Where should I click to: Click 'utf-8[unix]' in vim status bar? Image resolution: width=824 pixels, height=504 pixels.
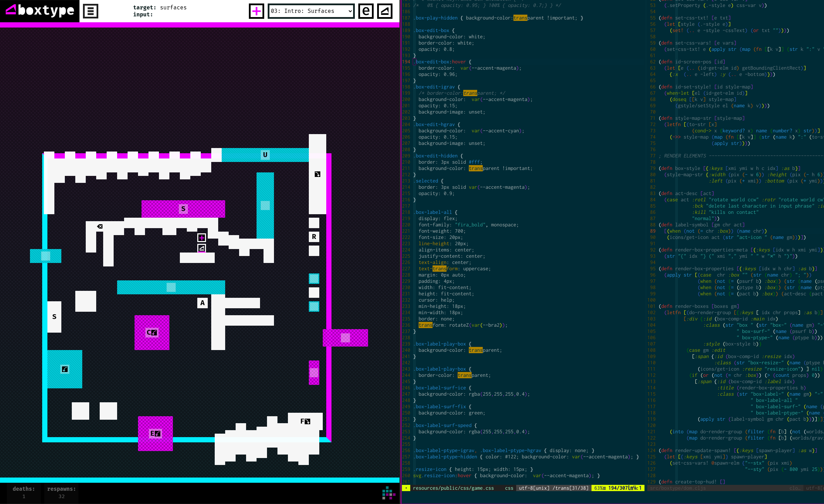coord(534,488)
